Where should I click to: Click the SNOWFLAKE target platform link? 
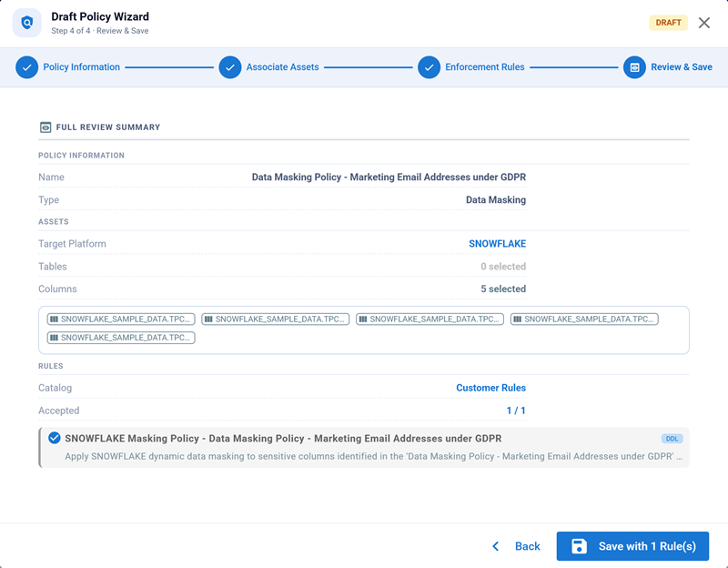(x=497, y=244)
